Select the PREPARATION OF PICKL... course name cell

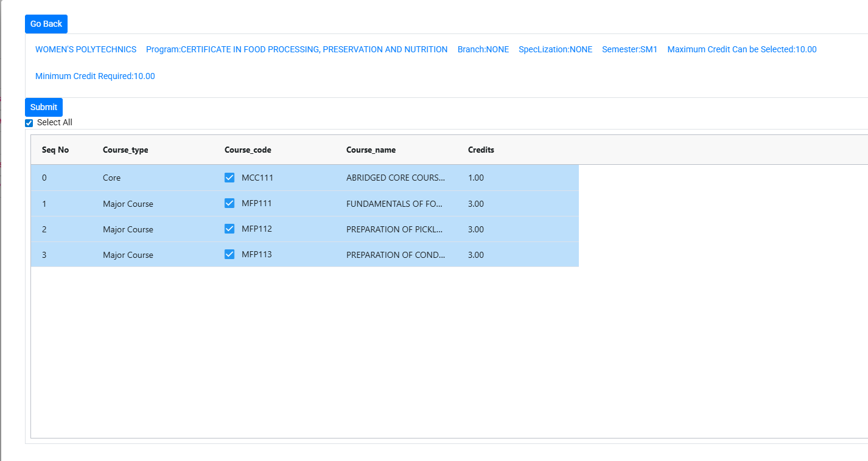coord(394,229)
